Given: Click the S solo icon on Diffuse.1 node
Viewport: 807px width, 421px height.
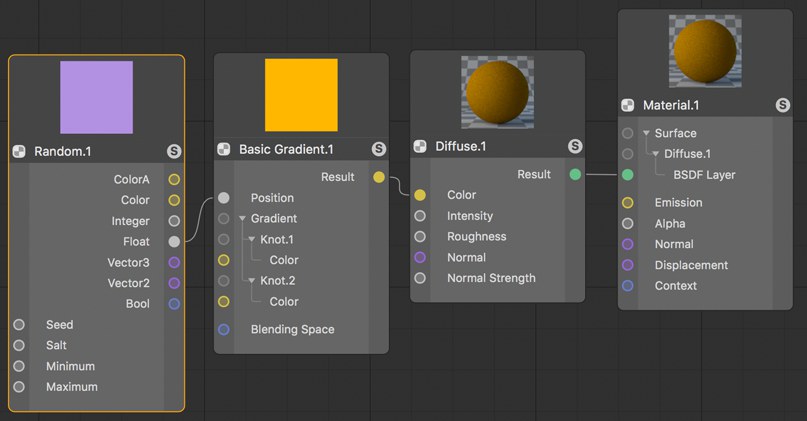Looking at the screenshot, I should coord(575,146).
